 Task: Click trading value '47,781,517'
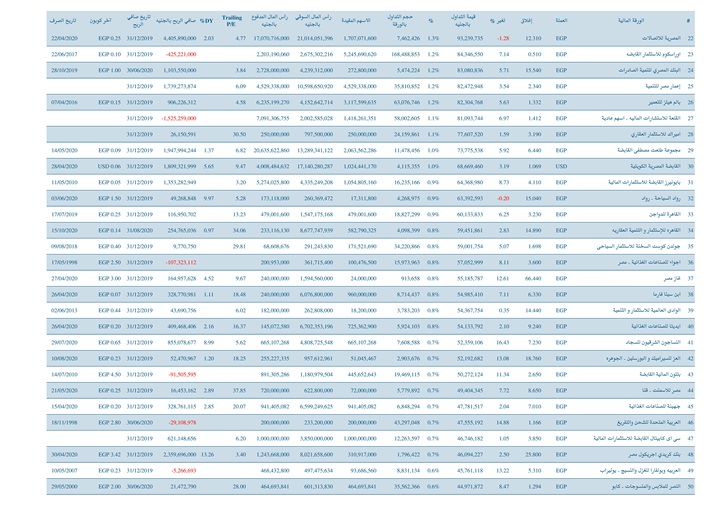pyautogui.click(x=470, y=407)
